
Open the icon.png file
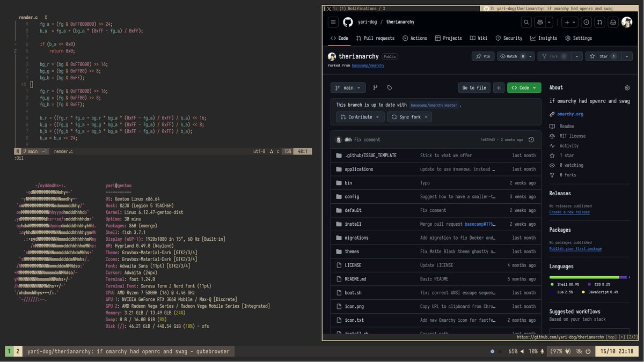point(354,306)
